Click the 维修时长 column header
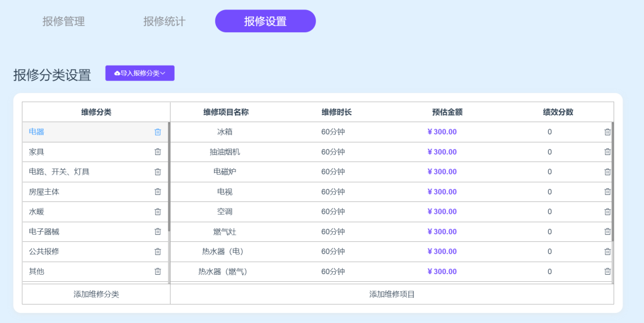 point(336,112)
